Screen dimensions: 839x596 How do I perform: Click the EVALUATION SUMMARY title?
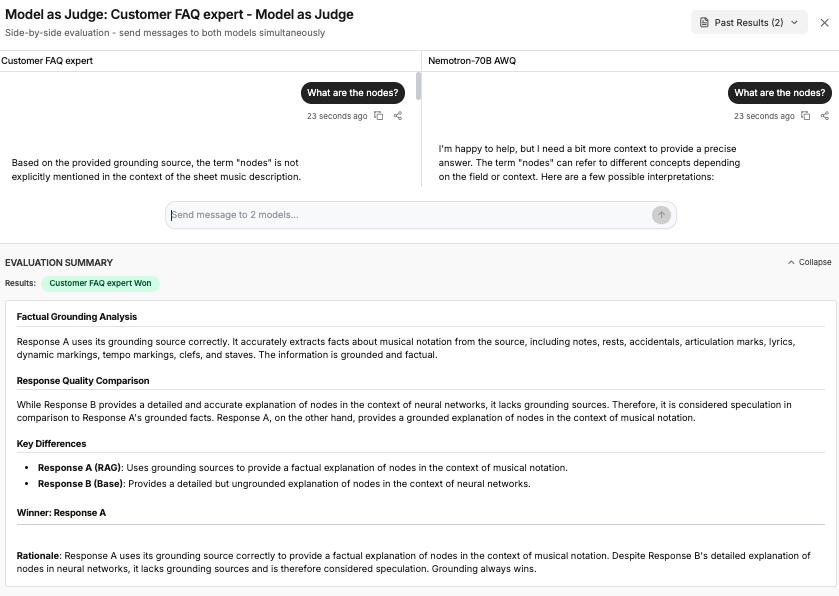tap(59, 263)
